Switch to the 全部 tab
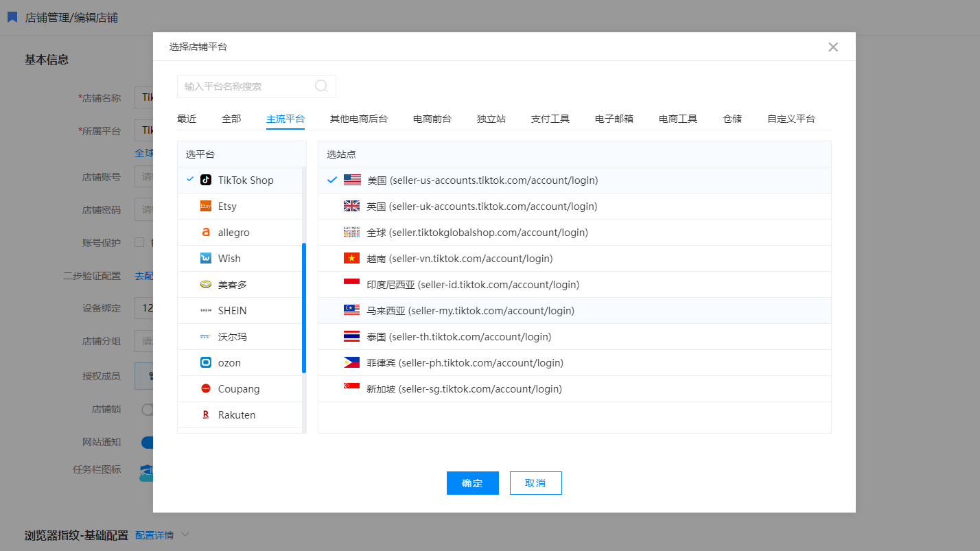This screenshot has height=551, width=980. (231, 119)
